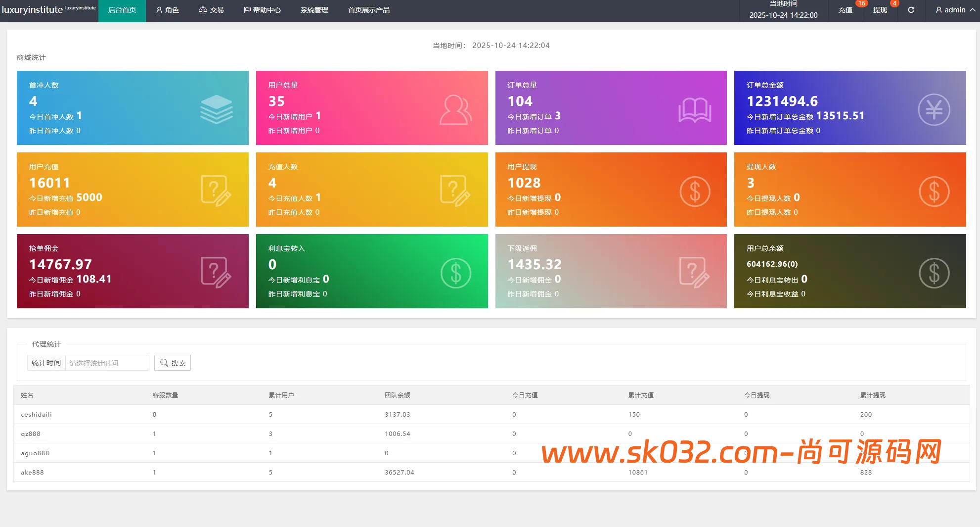The width and height of the screenshot is (980, 527).
Task: Open the 交易 menu
Action: (211, 10)
